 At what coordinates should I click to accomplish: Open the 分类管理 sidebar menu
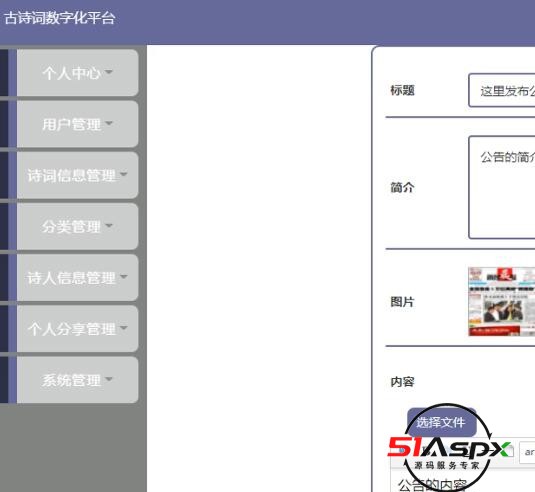pos(77,226)
